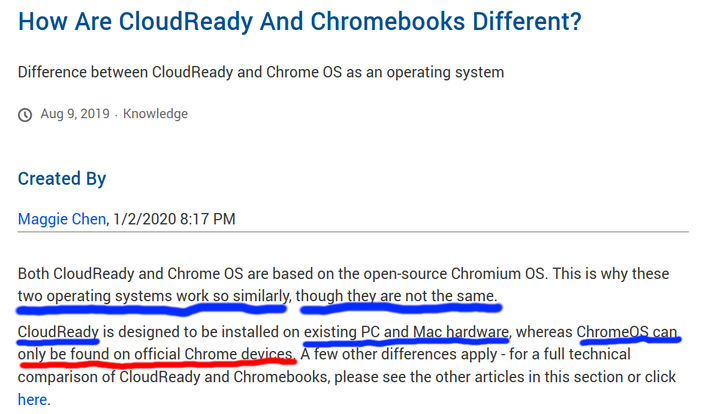Click 'existing PC and Mac hardware' phrase
720x414 pixels.
coord(406,332)
